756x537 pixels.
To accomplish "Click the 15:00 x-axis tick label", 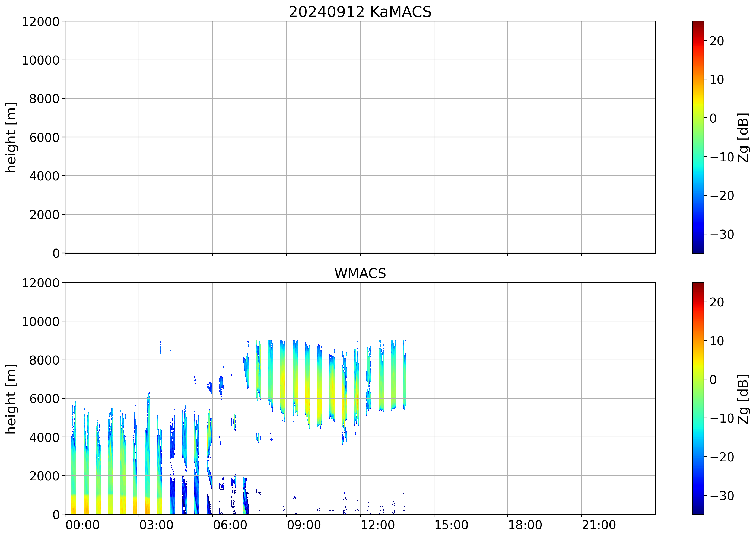I will (451, 525).
